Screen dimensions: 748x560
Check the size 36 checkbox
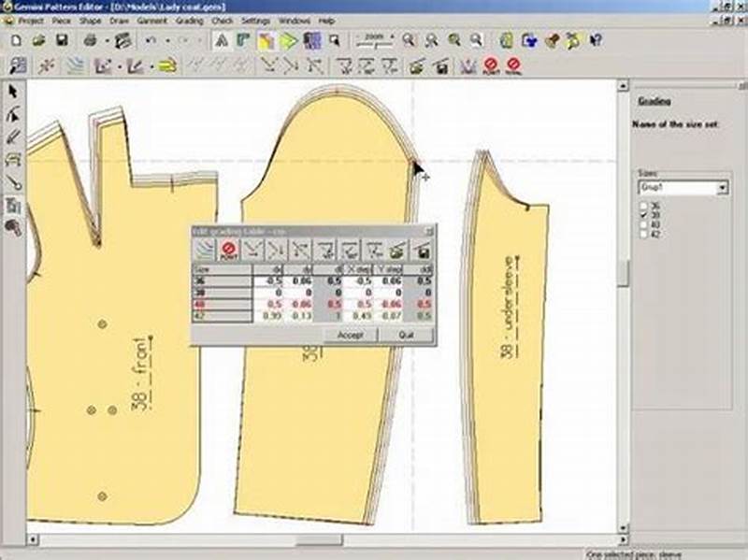[x=643, y=206]
